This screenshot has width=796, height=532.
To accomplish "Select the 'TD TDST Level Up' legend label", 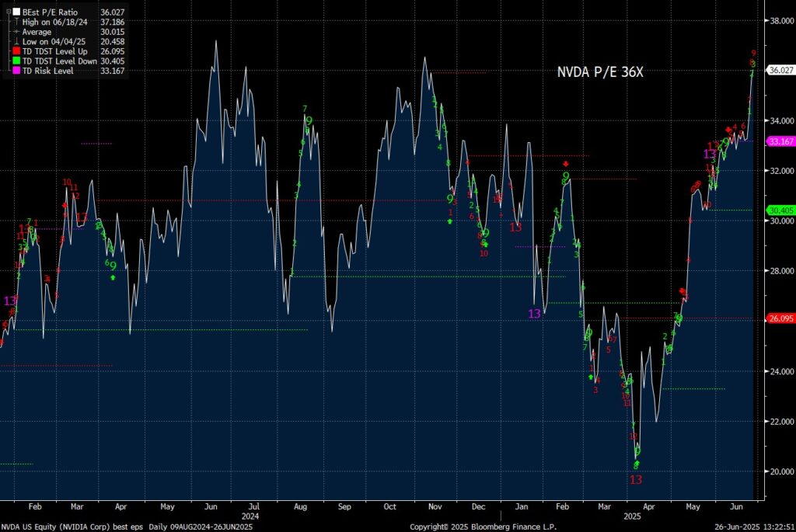I will point(55,51).
